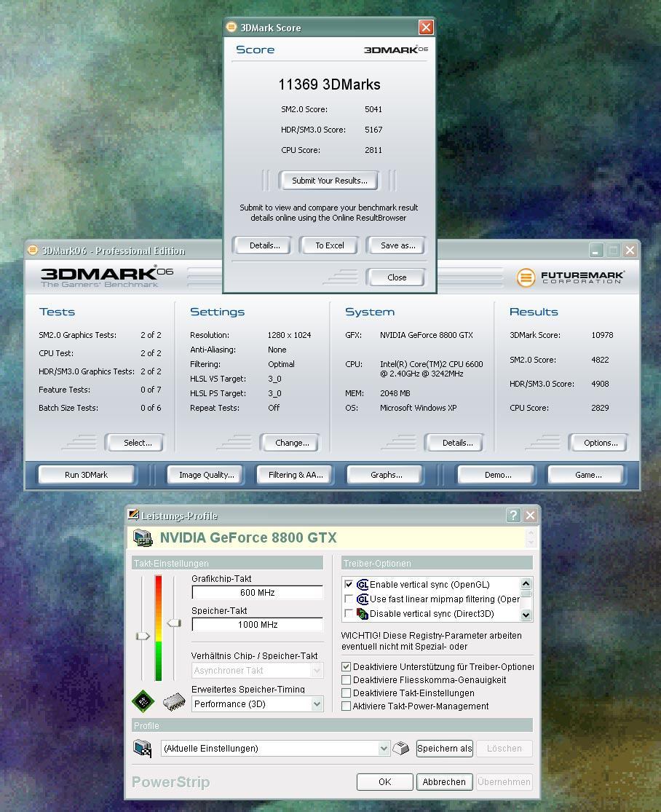Click the Futuremark Corporation logo
Viewport: 661px width, 812px height.
point(570,277)
